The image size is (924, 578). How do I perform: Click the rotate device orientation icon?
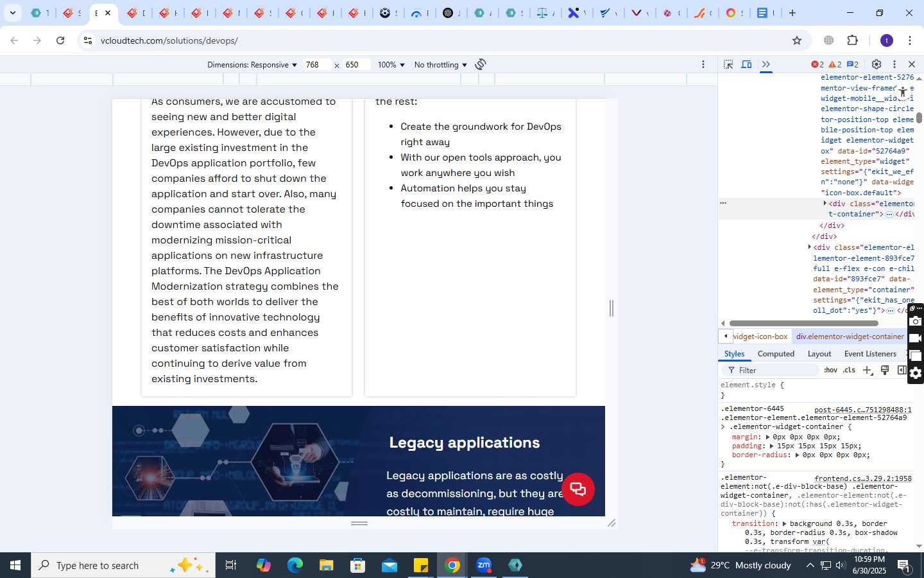[481, 64]
